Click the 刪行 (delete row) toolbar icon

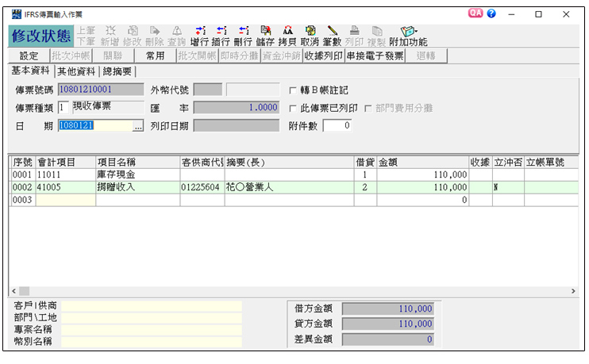(243, 36)
